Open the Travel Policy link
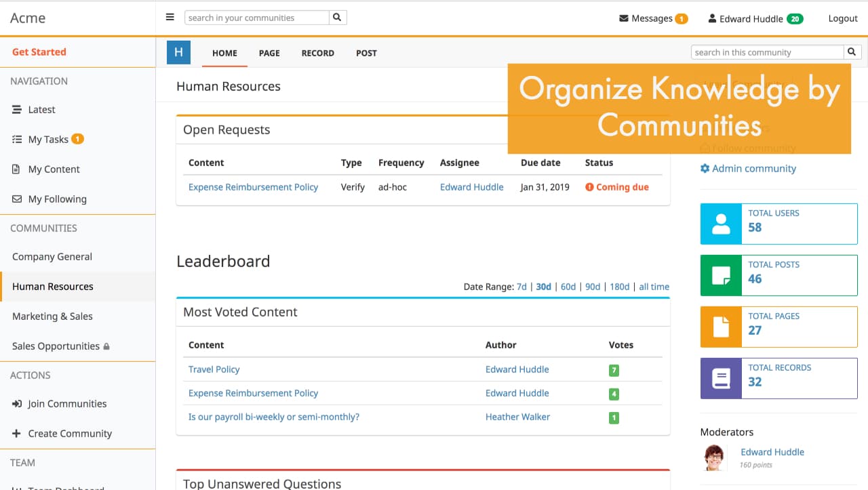The image size is (868, 490). tap(214, 369)
